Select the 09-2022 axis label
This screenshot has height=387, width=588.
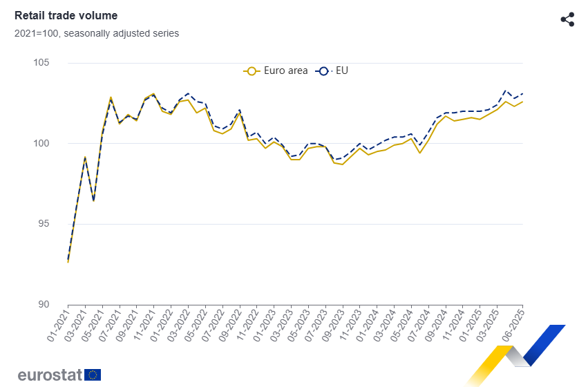pos(229,325)
